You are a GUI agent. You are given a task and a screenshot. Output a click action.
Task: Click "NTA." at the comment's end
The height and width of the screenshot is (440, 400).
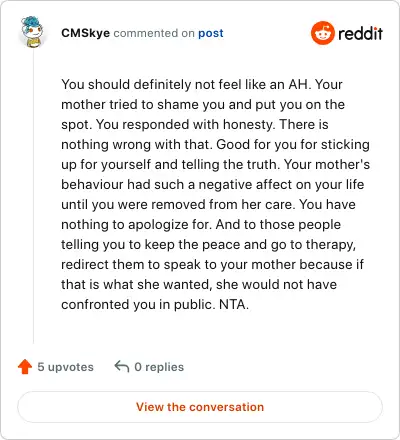point(234,304)
